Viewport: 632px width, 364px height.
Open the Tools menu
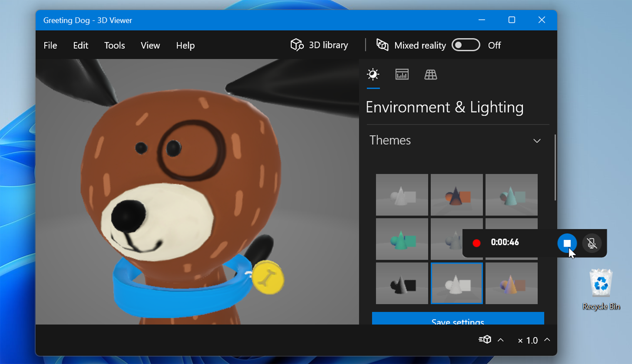[114, 45]
